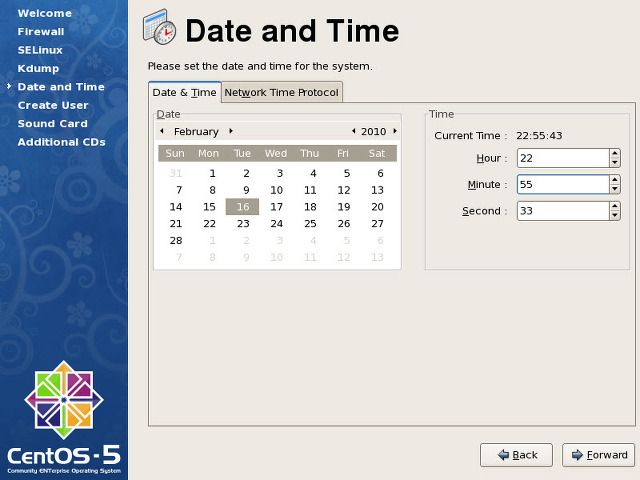Select Create User in the sidebar
The width and height of the screenshot is (640, 480).
pos(53,105)
